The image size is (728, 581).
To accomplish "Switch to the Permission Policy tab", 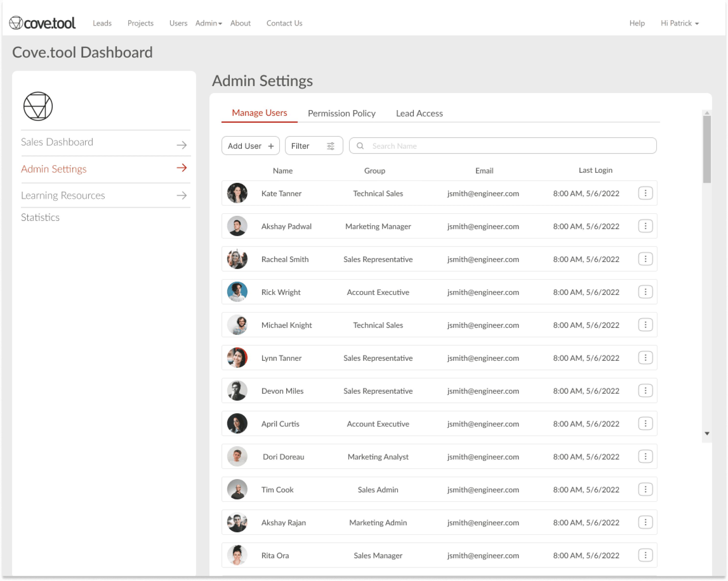I will point(341,113).
